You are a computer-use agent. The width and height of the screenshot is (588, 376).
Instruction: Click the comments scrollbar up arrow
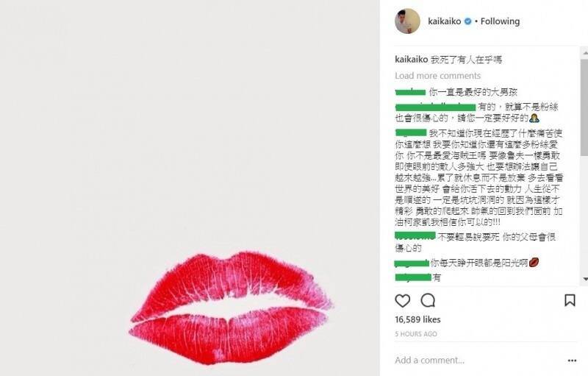[x=585, y=52]
